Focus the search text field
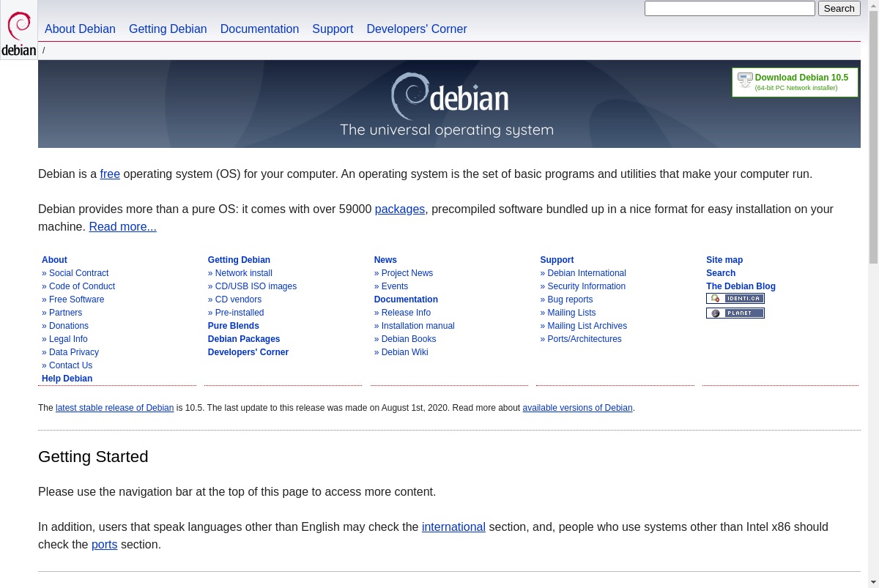Screen dimensions: 879x588 click(730, 9)
